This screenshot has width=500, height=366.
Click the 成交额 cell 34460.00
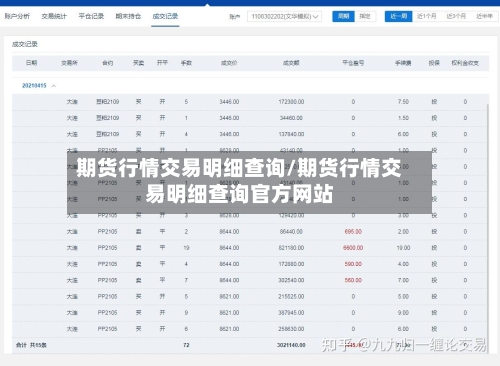click(291, 118)
